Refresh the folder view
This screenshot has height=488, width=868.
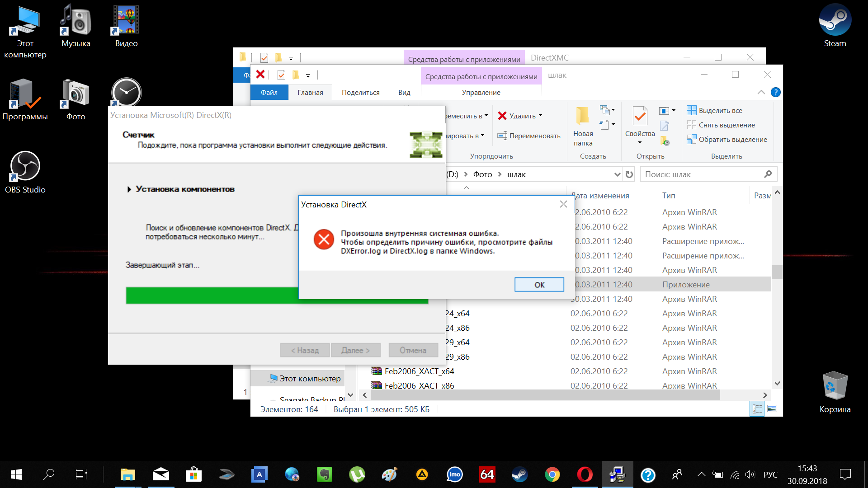click(x=629, y=174)
